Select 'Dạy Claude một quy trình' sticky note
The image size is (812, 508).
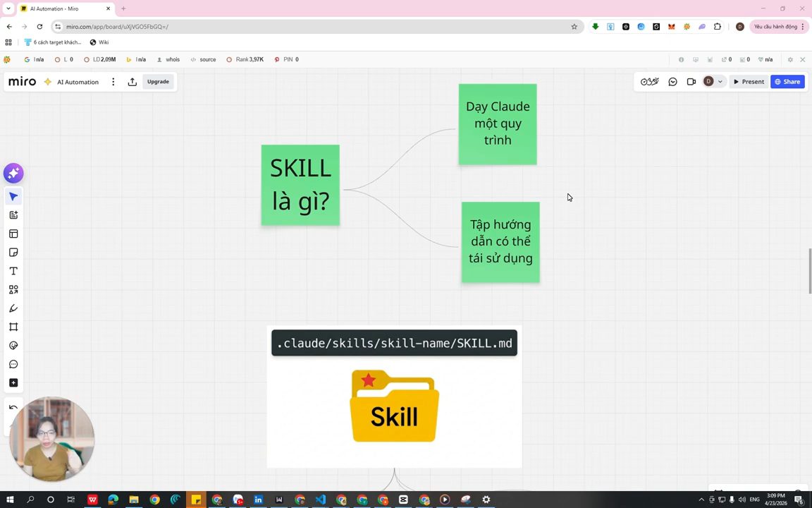click(498, 124)
